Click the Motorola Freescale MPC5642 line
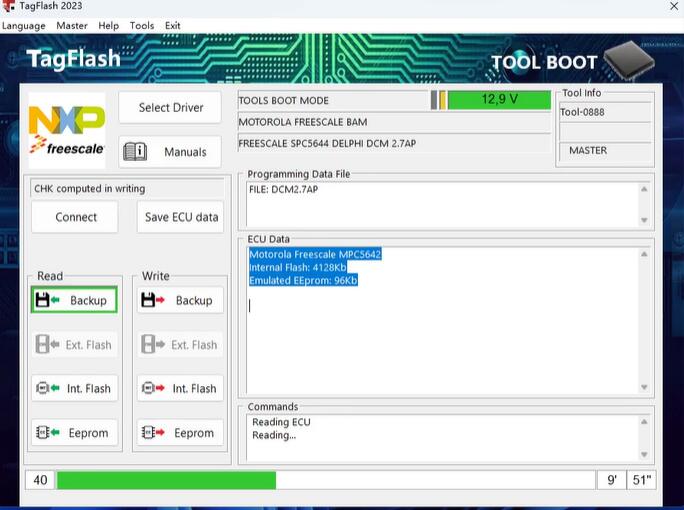 click(x=315, y=254)
